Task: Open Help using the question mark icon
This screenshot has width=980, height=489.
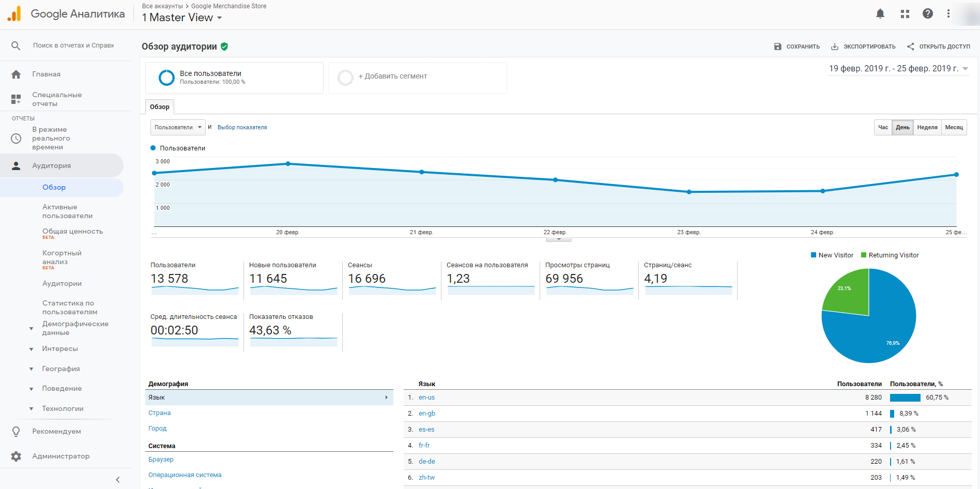Action: (928, 14)
